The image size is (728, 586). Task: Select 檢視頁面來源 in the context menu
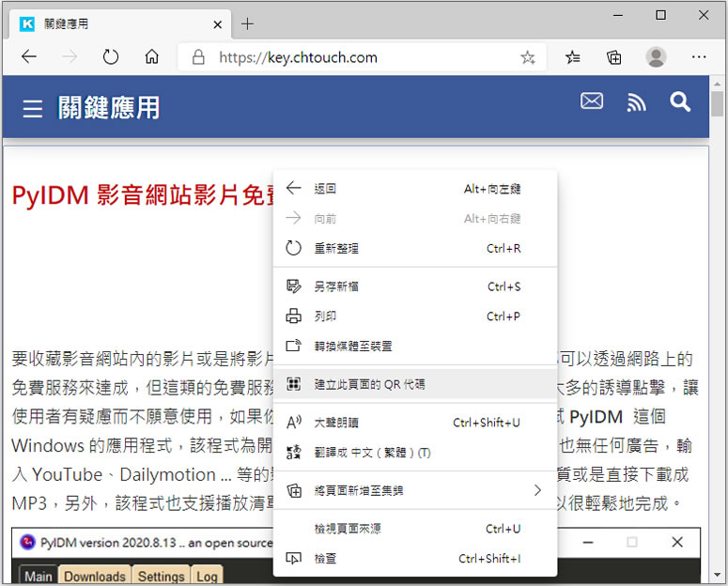(x=415, y=529)
